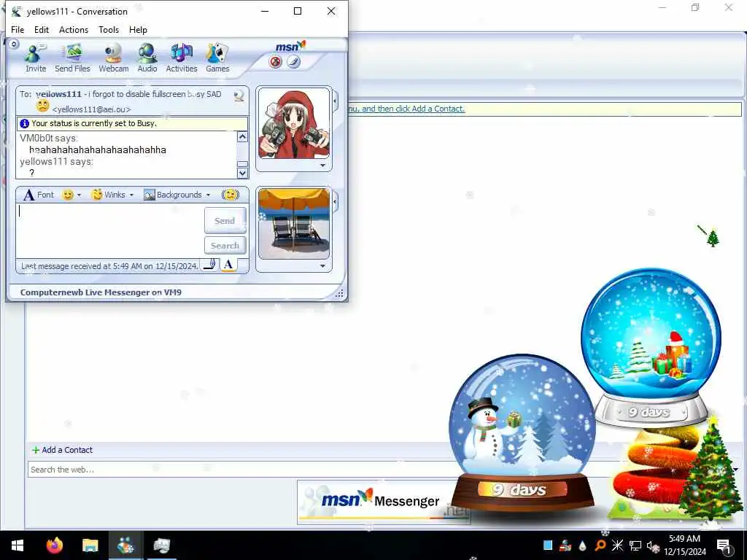Click the Computernewb Live Messenger footer text
This screenshot has width=747, height=560.
(x=101, y=292)
